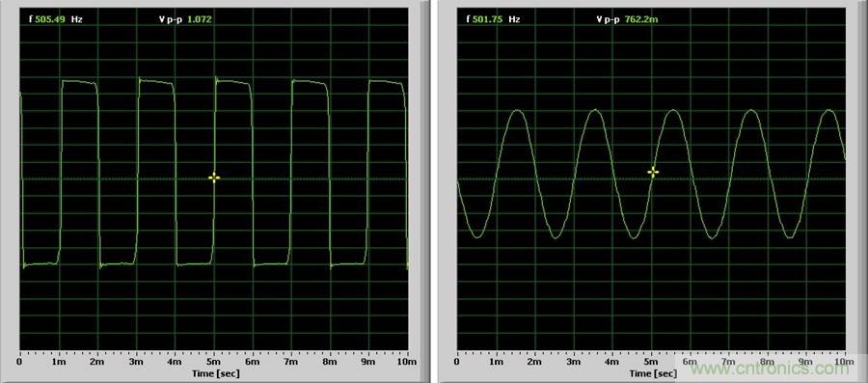Click the 5m tick on square wave time axis
This screenshot has width=868, height=383.
pyautogui.click(x=214, y=362)
